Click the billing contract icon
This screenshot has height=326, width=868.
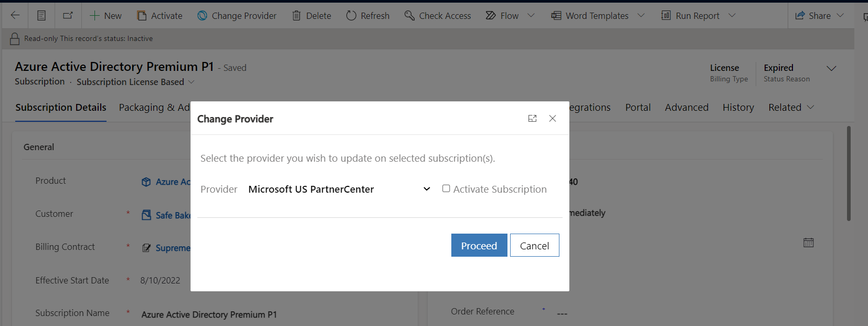coord(146,248)
